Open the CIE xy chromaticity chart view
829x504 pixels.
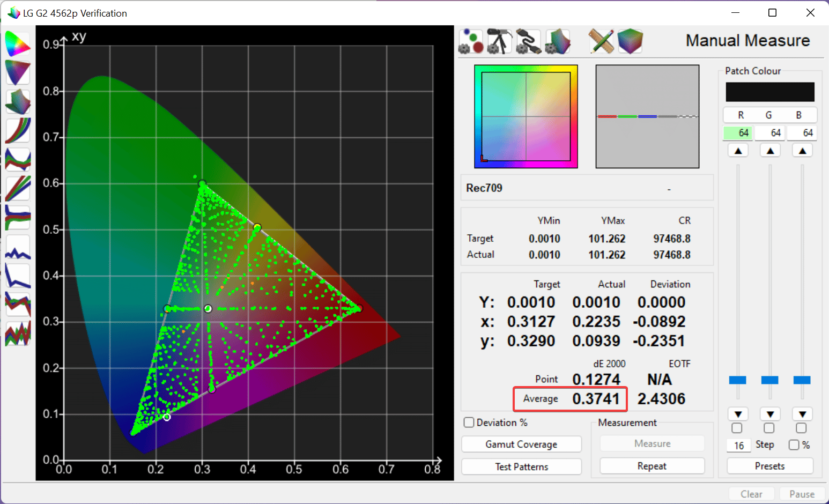[17, 44]
